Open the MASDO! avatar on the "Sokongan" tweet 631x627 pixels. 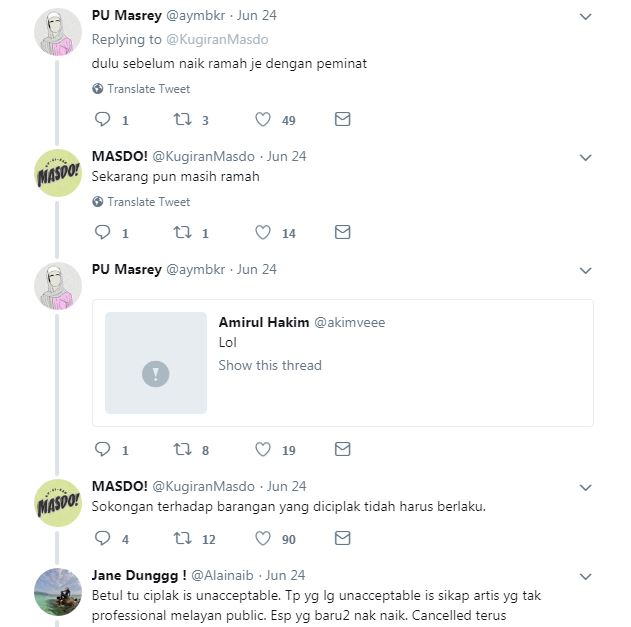[x=58, y=503]
